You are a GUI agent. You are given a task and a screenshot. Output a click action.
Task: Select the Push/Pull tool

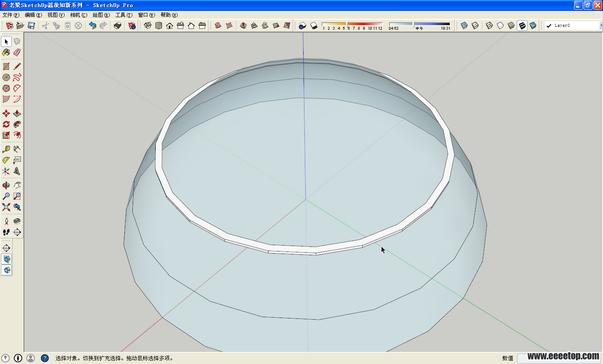(x=17, y=113)
